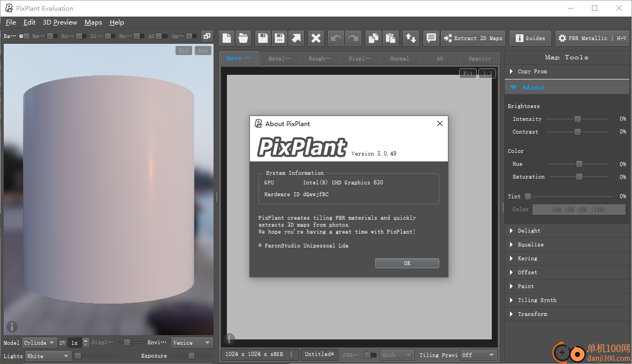Open the Both dropdown in the status bar

pyautogui.click(x=397, y=355)
